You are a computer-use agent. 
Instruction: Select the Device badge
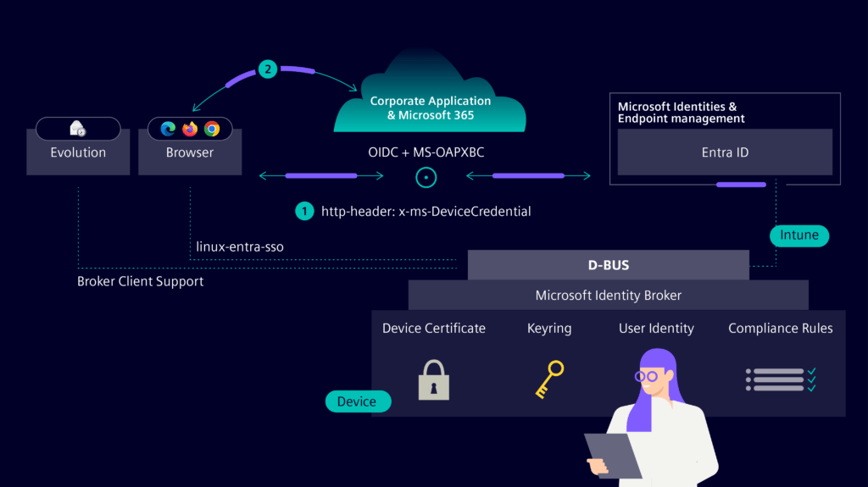tap(358, 401)
